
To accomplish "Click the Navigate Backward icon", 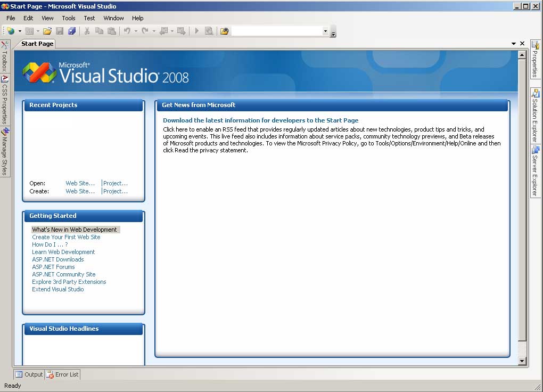I will click(x=163, y=31).
